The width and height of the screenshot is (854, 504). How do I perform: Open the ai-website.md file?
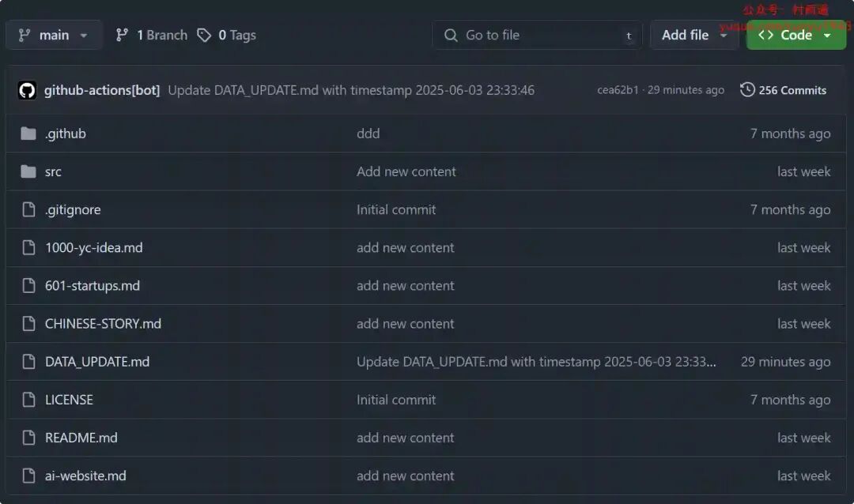(x=85, y=476)
